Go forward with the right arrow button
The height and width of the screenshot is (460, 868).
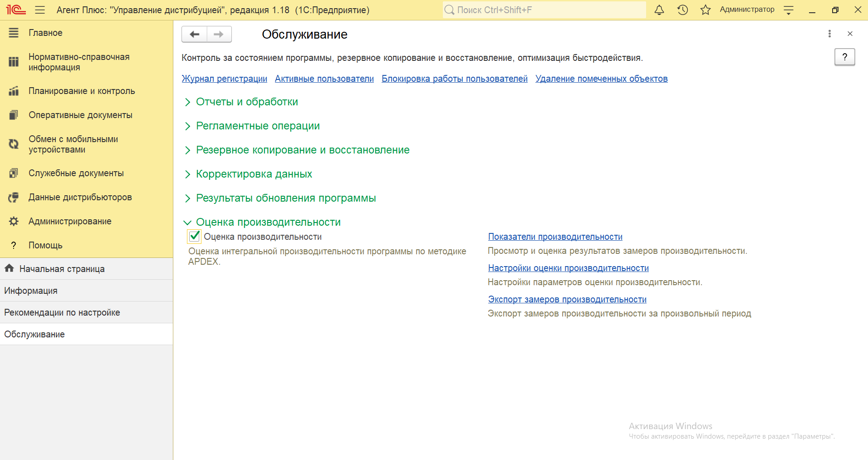click(x=219, y=34)
